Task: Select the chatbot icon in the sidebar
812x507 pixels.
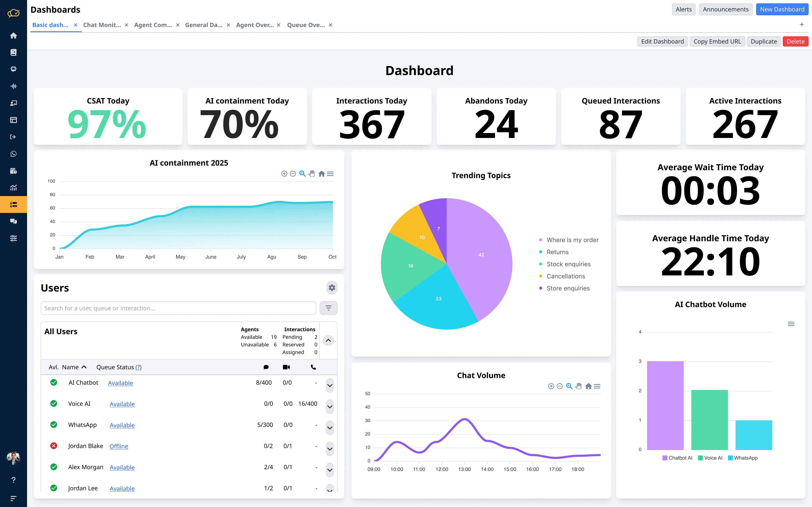Action: pyautogui.click(x=13, y=69)
